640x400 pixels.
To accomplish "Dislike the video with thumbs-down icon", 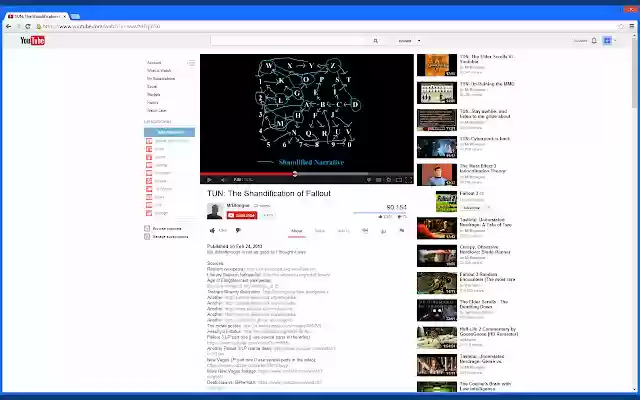I will (x=238, y=231).
